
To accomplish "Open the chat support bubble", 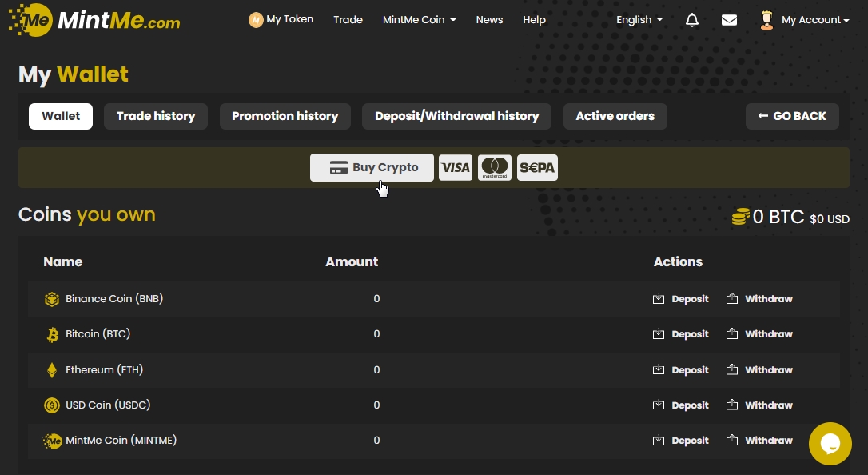I will click(x=830, y=444).
